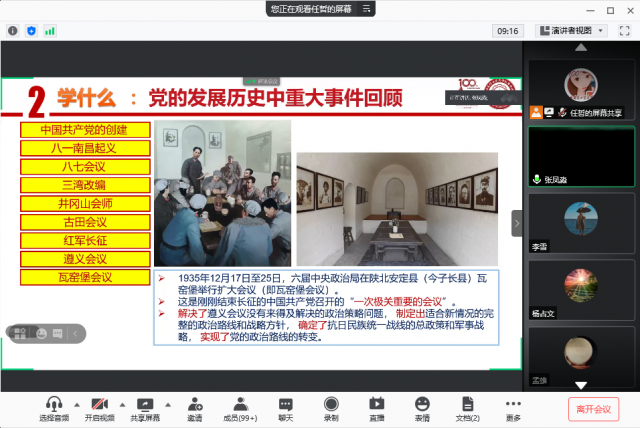Open the Emoji reactions (表情)

(422, 405)
